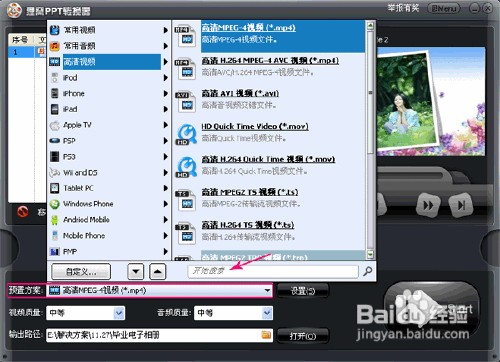The height and width of the screenshot is (362, 500).
Task: Expand the Apple TV submenu arrow
Action: pos(166,125)
